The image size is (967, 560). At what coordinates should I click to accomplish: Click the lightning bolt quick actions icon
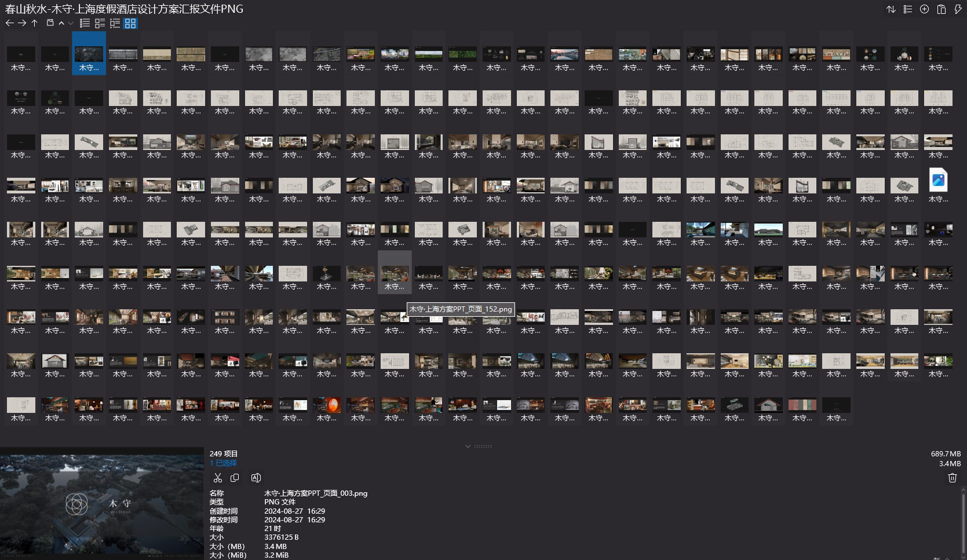tap(958, 9)
